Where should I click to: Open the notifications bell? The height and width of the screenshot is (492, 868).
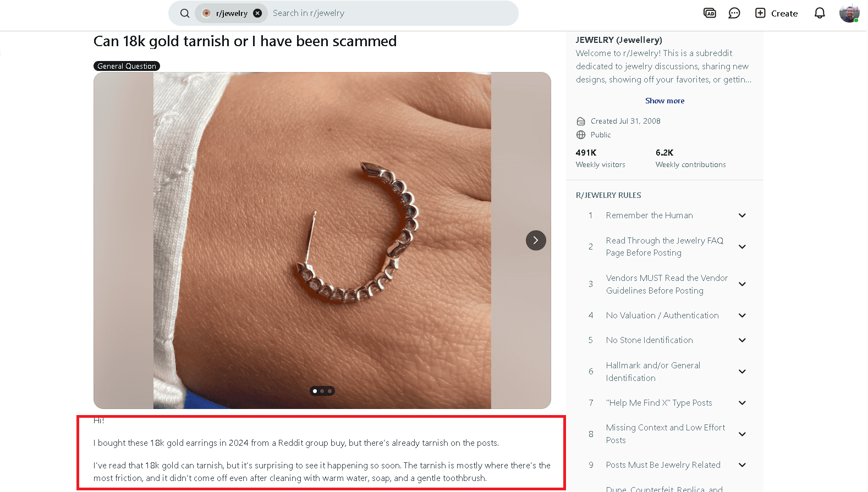(x=820, y=13)
